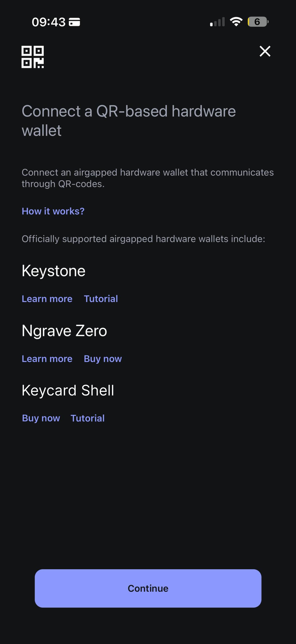This screenshot has width=296, height=644.
Task: View the Keycard Shell Tutorial link
Action: 88,418
